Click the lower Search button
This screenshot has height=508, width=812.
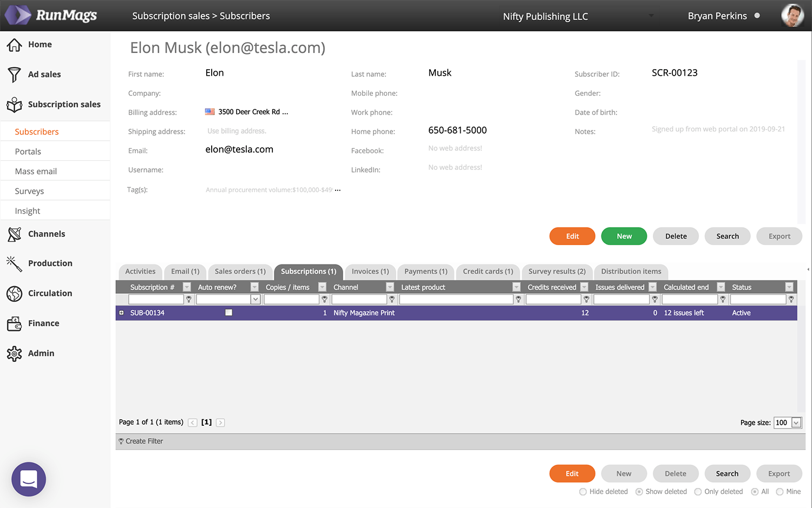click(727, 473)
